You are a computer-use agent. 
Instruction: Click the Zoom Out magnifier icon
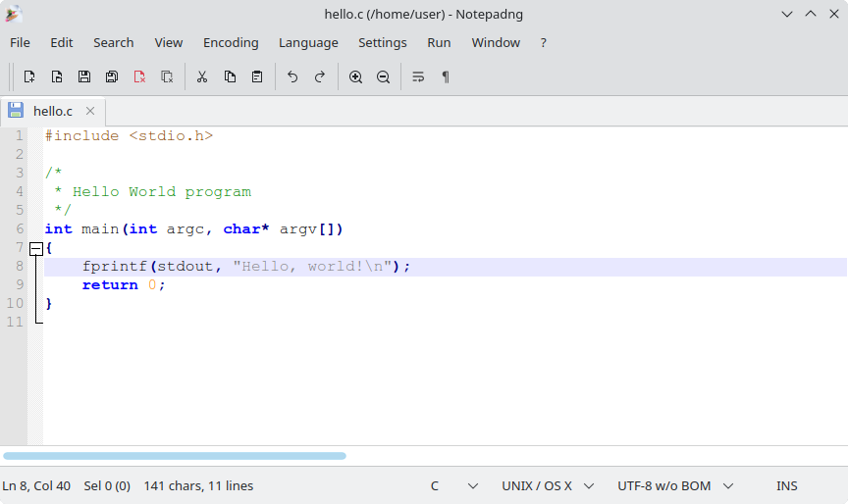(383, 76)
